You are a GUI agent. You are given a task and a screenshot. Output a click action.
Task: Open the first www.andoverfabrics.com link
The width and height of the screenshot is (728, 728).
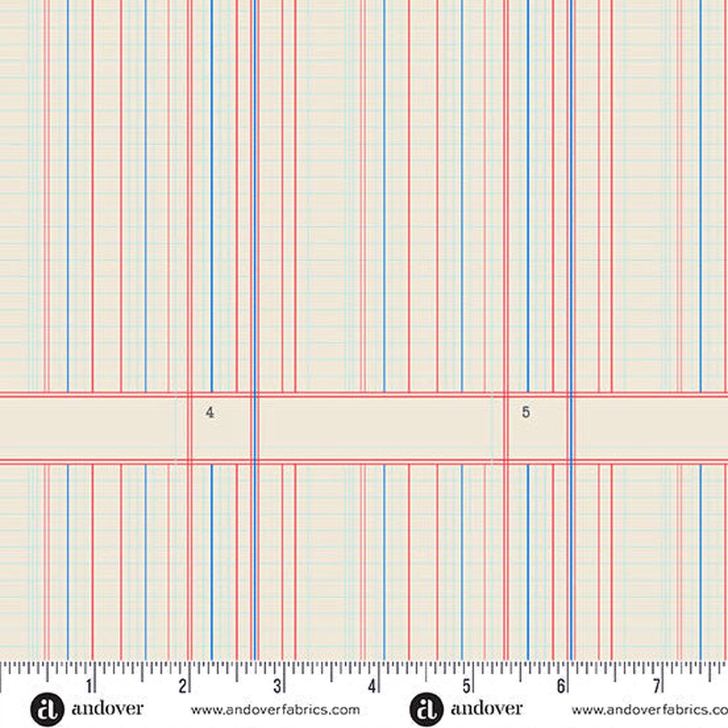point(275,710)
